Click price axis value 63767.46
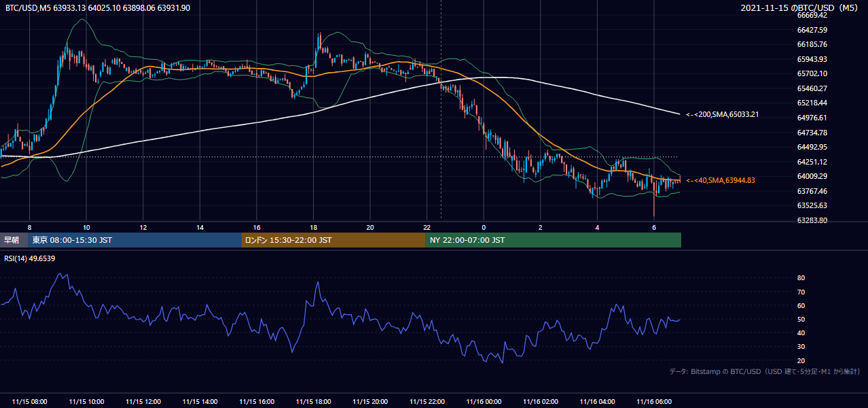Screen dimensions: 868x408 tap(812, 191)
